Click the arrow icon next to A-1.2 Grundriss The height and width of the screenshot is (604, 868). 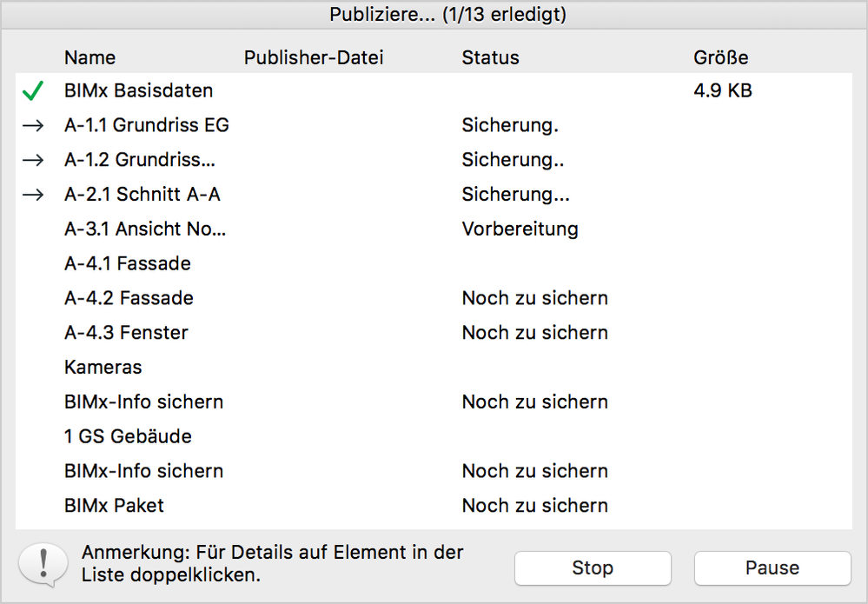(32, 160)
